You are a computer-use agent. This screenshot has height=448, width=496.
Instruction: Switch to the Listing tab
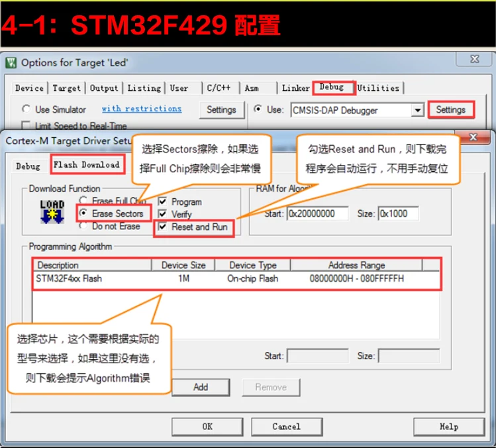tap(144, 88)
